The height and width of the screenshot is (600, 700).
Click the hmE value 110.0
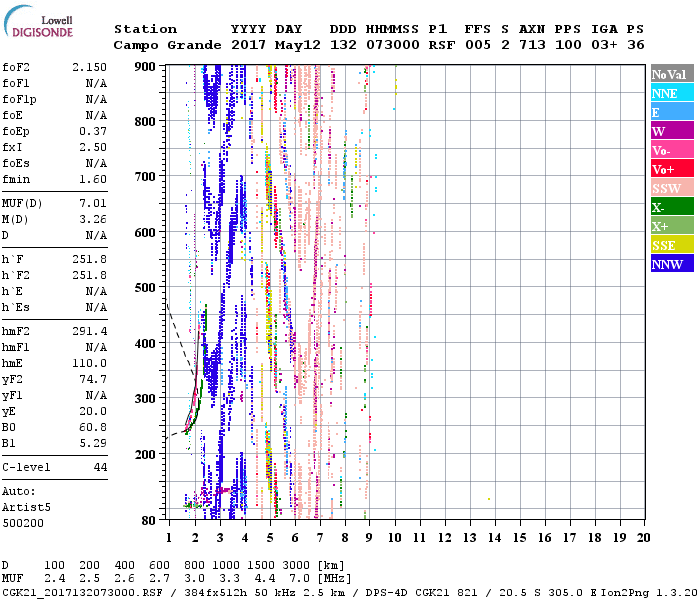tap(90, 363)
